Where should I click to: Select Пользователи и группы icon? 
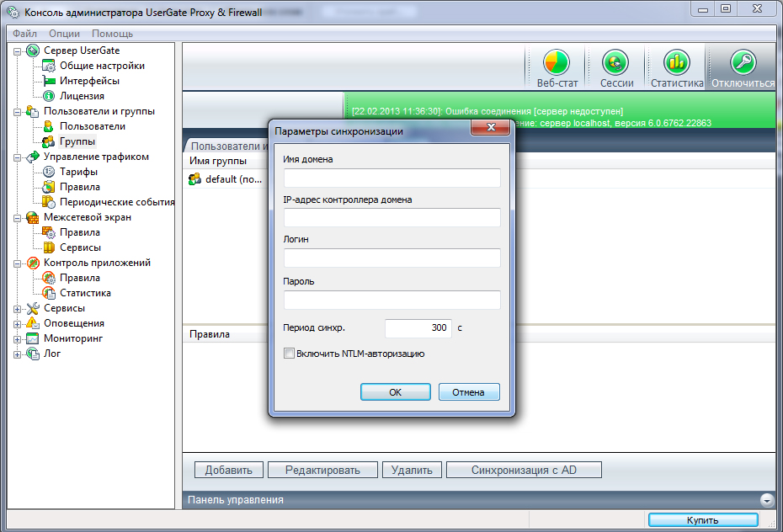(x=33, y=111)
